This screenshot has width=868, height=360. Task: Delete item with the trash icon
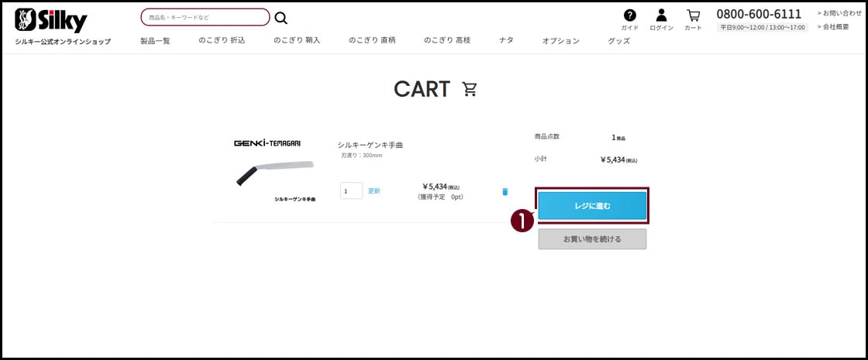point(505,191)
